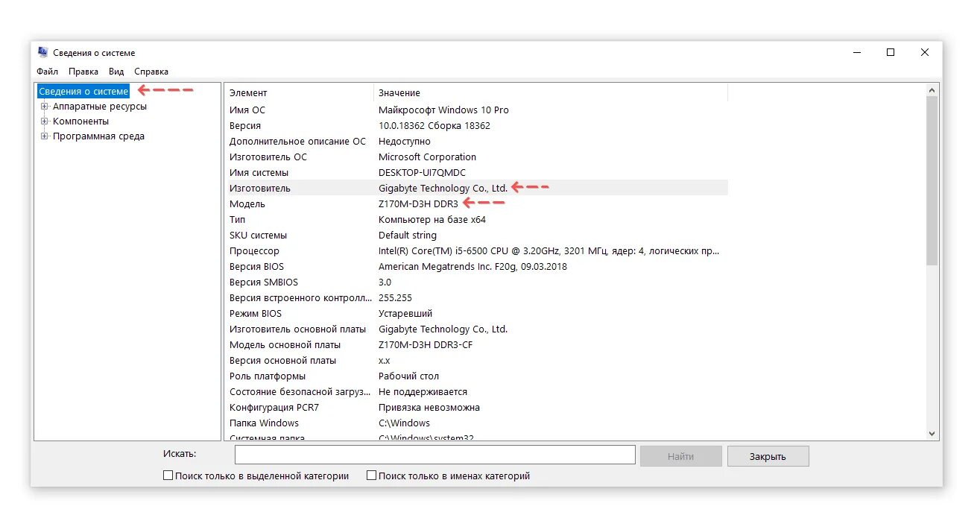Click value Привязка невозможна
980x521 pixels.
429,408
